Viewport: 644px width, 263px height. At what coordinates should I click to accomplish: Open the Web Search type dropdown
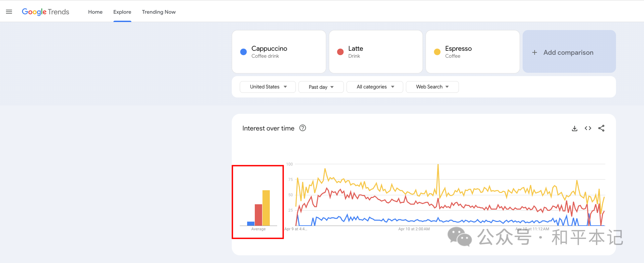pyautogui.click(x=432, y=87)
